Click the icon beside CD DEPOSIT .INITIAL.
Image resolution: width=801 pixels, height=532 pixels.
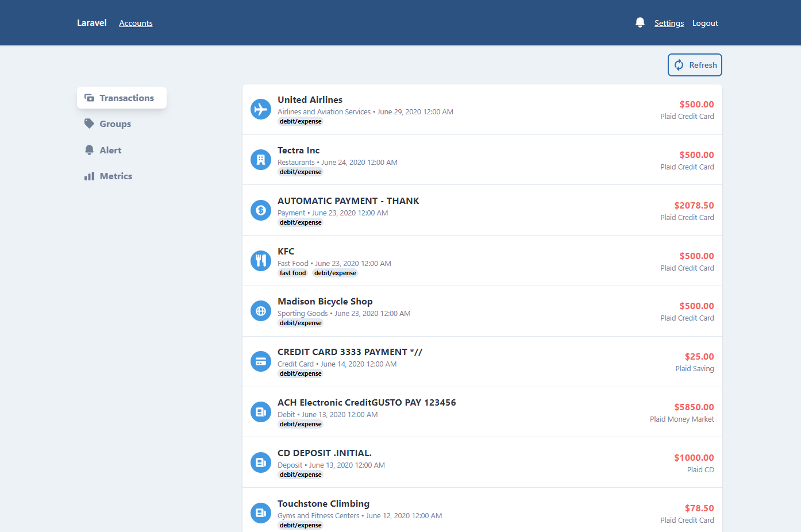[261, 462]
